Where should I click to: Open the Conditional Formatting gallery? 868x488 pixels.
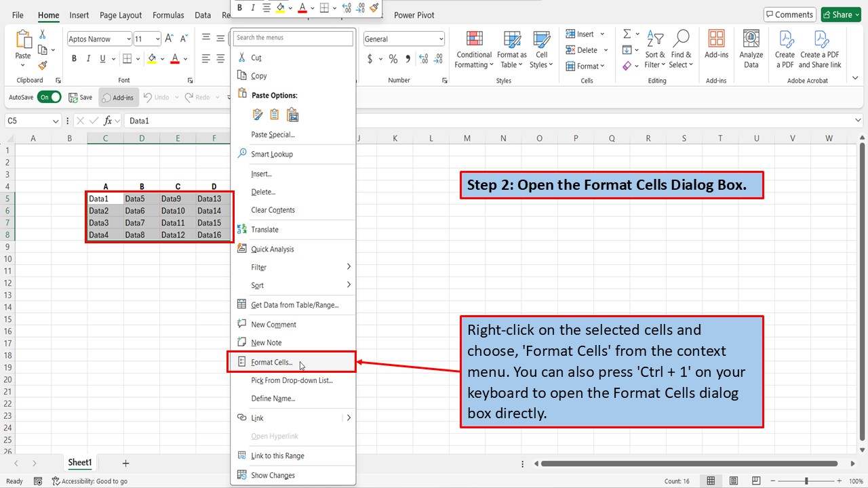(473, 47)
